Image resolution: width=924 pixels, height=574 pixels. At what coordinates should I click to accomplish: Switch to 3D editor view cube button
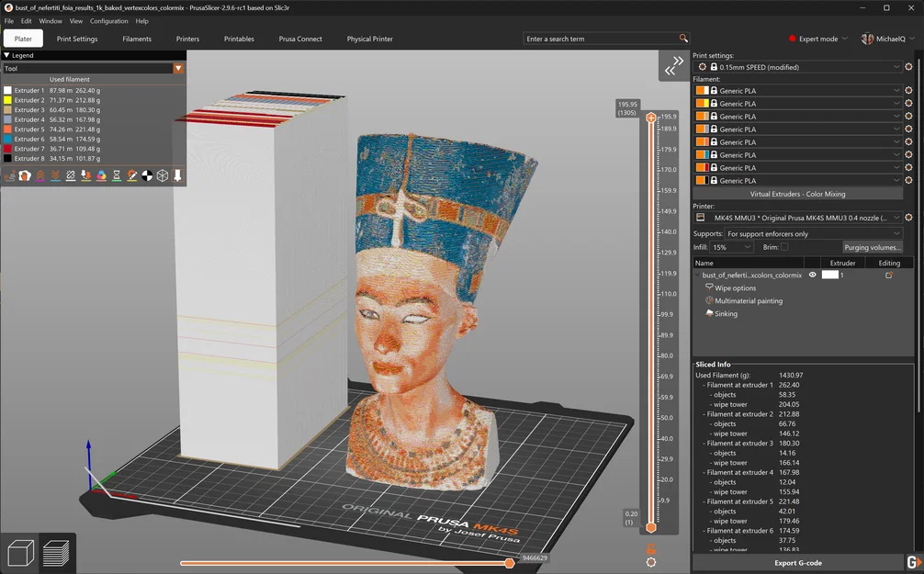20,554
